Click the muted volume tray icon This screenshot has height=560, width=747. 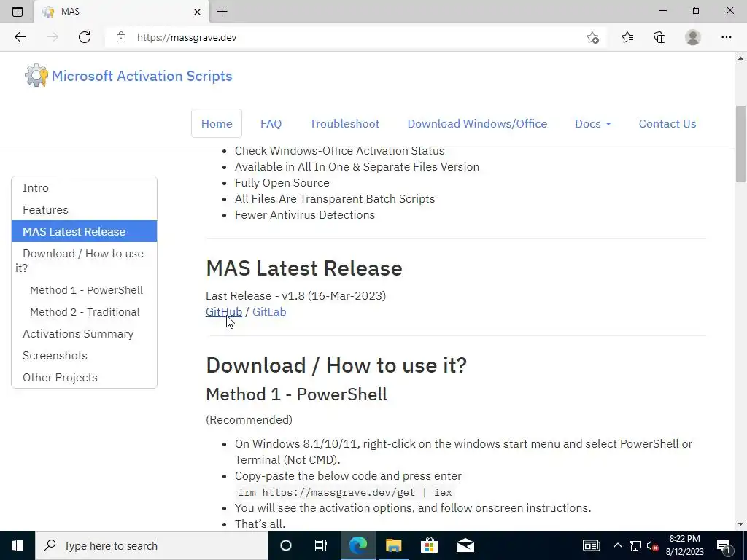[x=653, y=545]
